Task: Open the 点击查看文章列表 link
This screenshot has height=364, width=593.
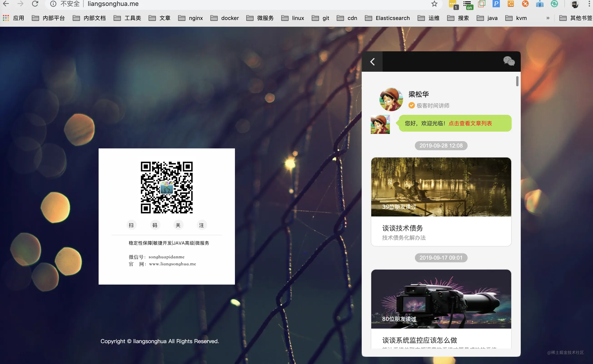Action: coord(470,123)
